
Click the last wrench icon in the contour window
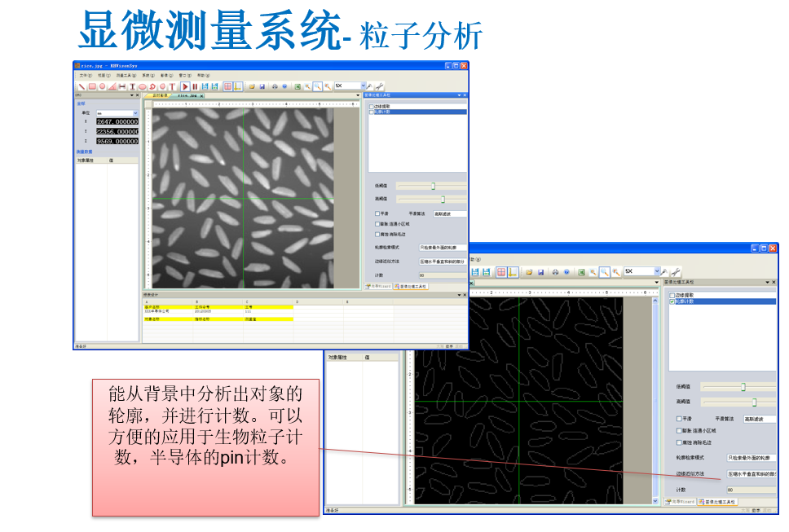pyautogui.click(x=676, y=272)
